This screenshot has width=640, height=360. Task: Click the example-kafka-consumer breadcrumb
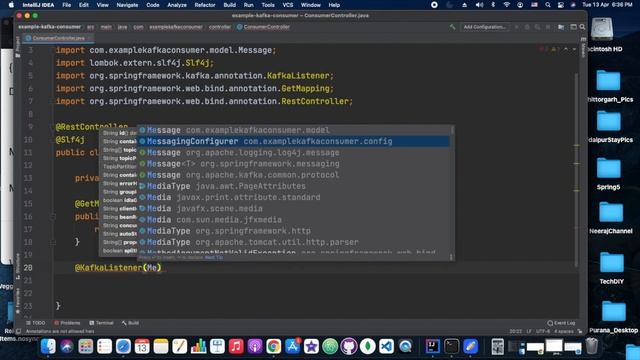point(49,27)
